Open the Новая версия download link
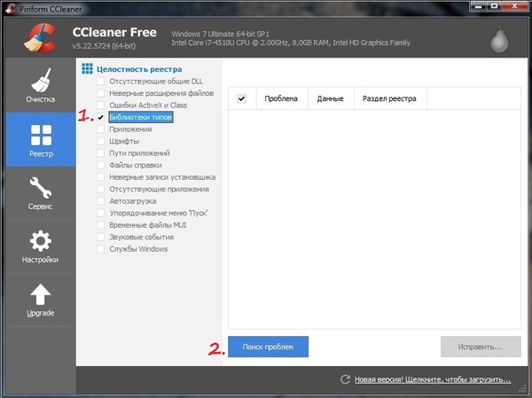Viewport: 532px width, 398px height. [432, 379]
